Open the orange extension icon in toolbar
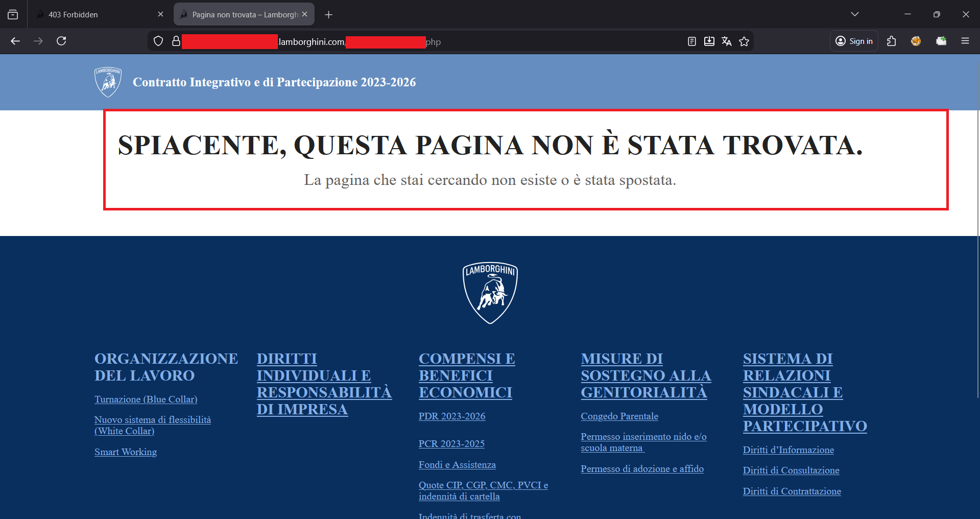The height and width of the screenshot is (519, 980). pos(916,41)
